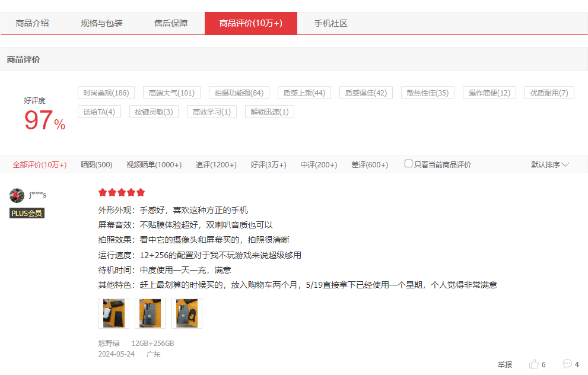This screenshot has height=375, width=588.
Task: Open the second review photo thumbnail
Action: tap(150, 313)
